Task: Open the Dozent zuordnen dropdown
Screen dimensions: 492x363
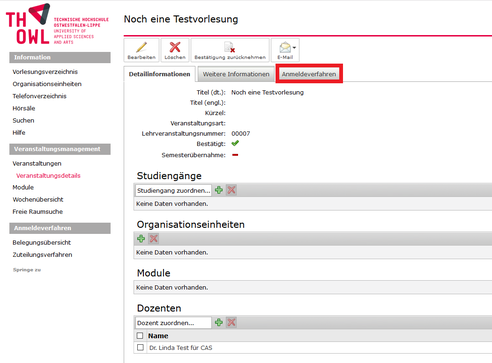Action: [x=173, y=323]
